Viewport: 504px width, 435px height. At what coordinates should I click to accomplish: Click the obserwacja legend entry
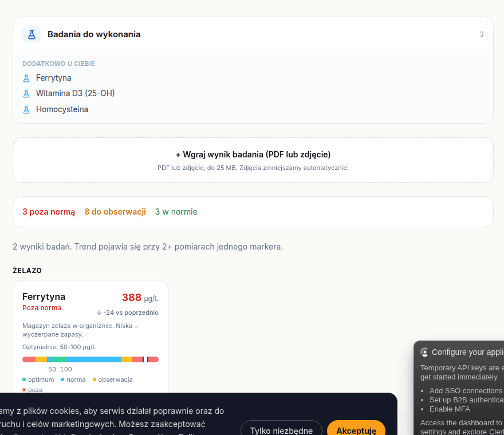click(112, 379)
